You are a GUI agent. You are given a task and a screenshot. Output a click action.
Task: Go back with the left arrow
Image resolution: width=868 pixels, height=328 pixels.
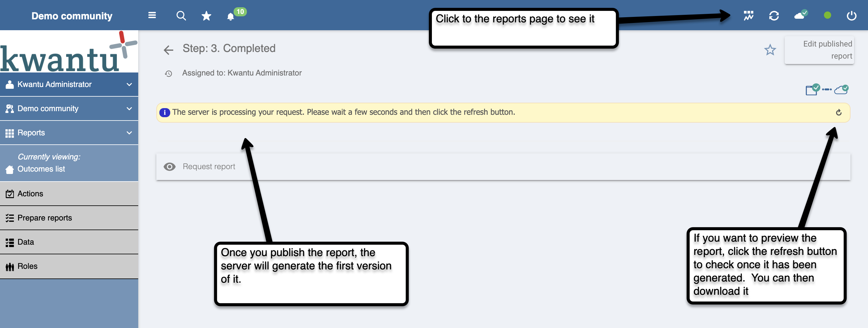pyautogui.click(x=168, y=50)
